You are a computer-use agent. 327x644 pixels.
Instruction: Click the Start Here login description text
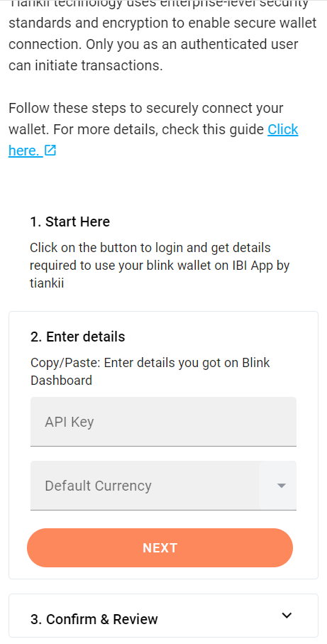[x=160, y=266]
